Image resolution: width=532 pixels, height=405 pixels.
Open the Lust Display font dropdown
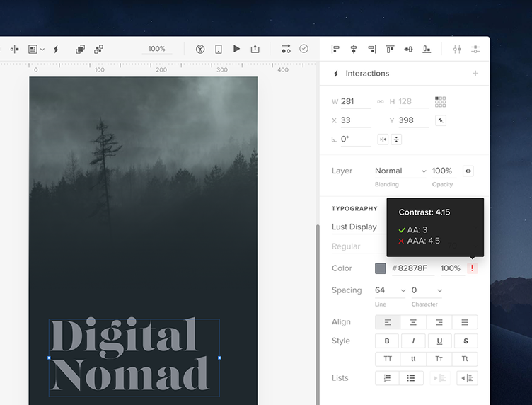(359, 227)
